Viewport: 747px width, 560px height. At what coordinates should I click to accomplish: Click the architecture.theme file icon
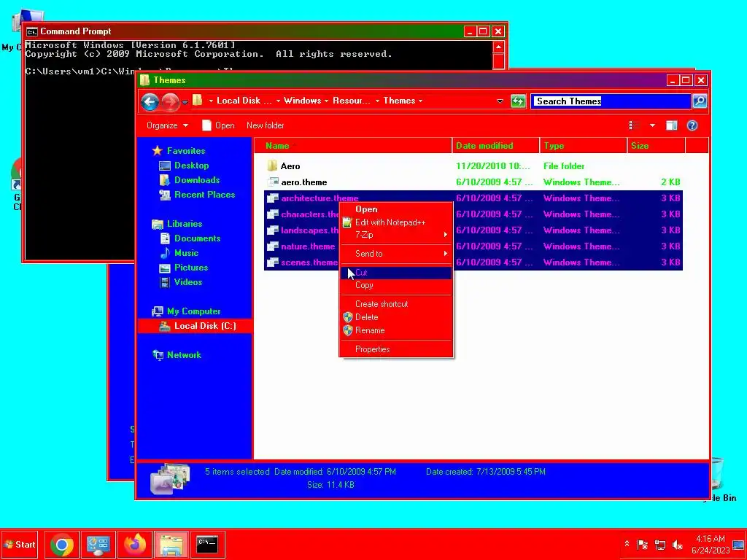point(273,198)
